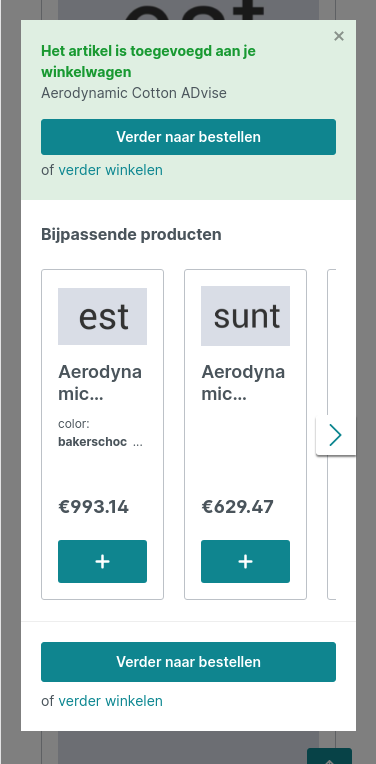Open the 'sunt' product image
This screenshot has height=764, width=376.
[245, 316]
